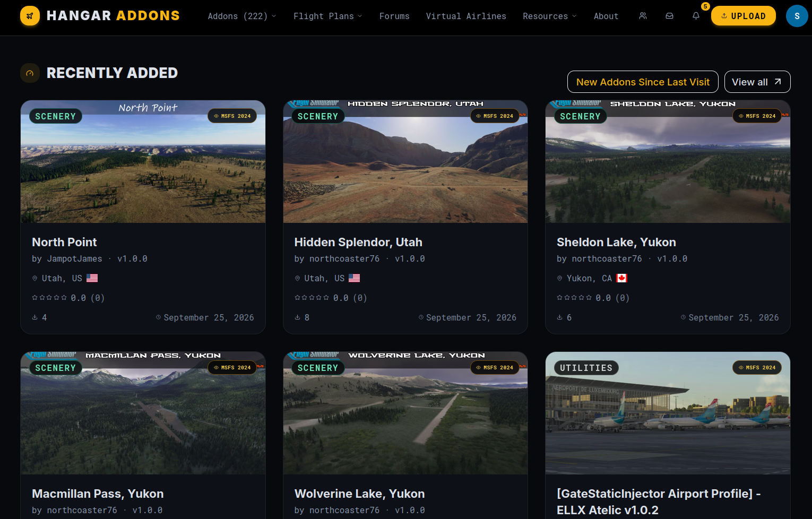Click the MSFS 2024 badge on Hidden Splendor
Image resolution: width=812 pixels, height=519 pixels.
(x=495, y=116)
